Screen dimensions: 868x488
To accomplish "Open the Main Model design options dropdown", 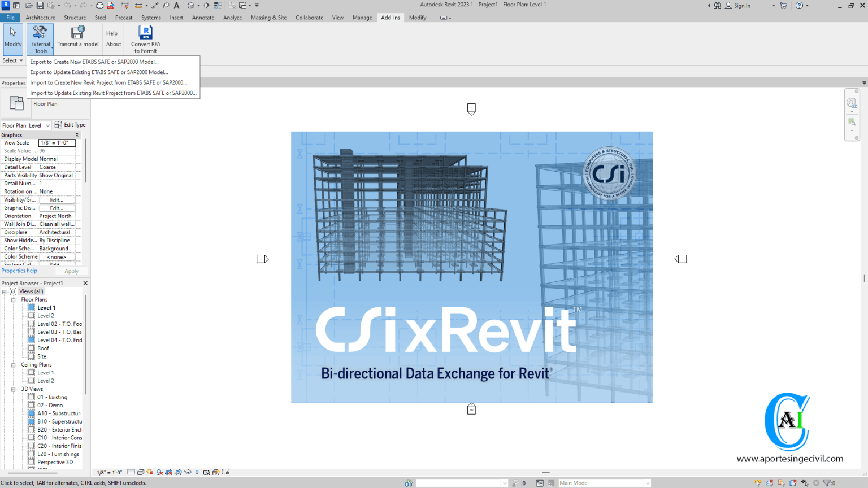I will click(x=604, y=483).
